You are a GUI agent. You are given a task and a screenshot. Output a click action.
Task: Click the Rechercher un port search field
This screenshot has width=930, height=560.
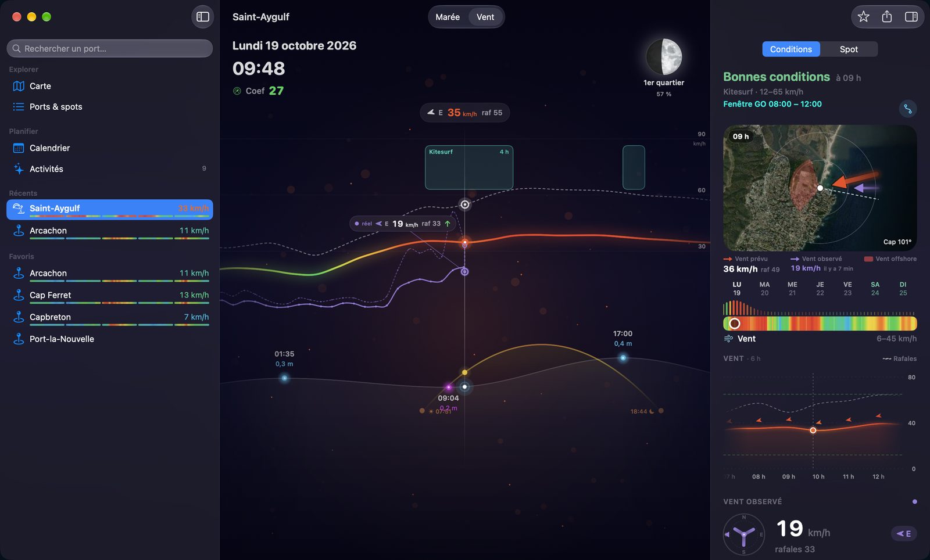tap(110, 49)
